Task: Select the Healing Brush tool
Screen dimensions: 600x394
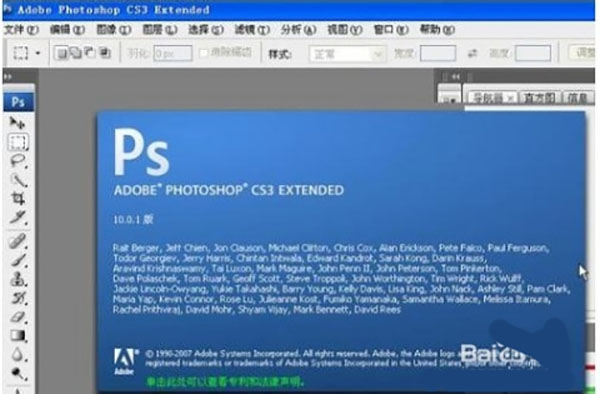Action: pos(18,241)
